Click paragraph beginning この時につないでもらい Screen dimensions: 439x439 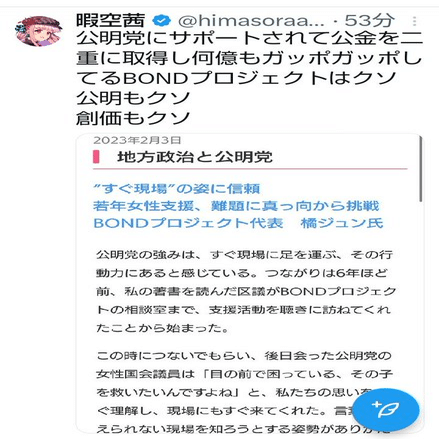click(x=244, y=392)
